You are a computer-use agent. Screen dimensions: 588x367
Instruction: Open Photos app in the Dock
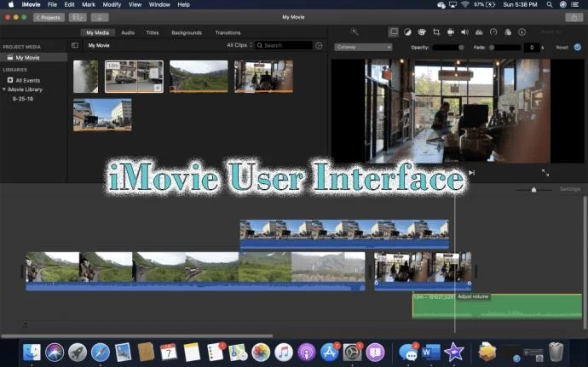261,353
